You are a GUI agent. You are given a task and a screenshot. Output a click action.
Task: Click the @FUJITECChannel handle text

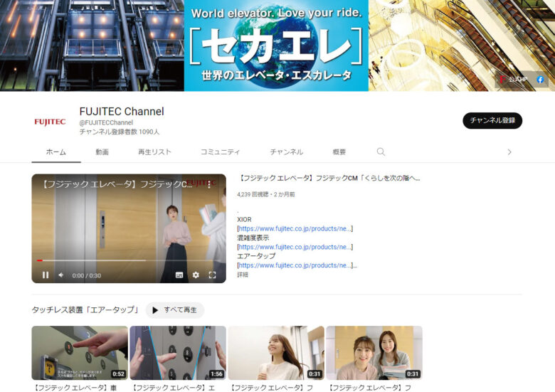coord(106,123)
